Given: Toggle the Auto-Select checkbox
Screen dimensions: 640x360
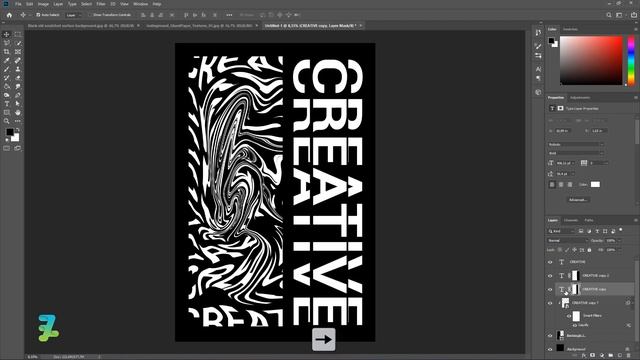Looking at the screenshot, I should click(38, 15).
